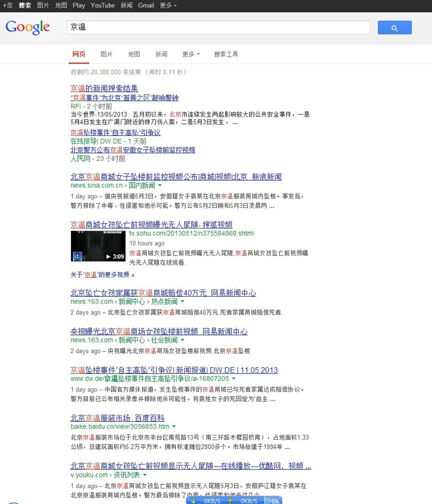The height and width of the screenshot is (504, 432).
Task: Open Play in the top black bar
Action: (79, 5)
